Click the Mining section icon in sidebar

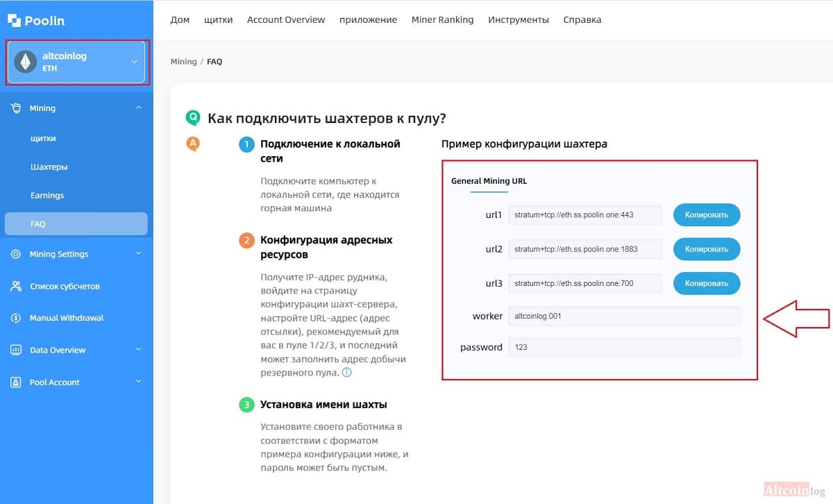tap(16, 108)
